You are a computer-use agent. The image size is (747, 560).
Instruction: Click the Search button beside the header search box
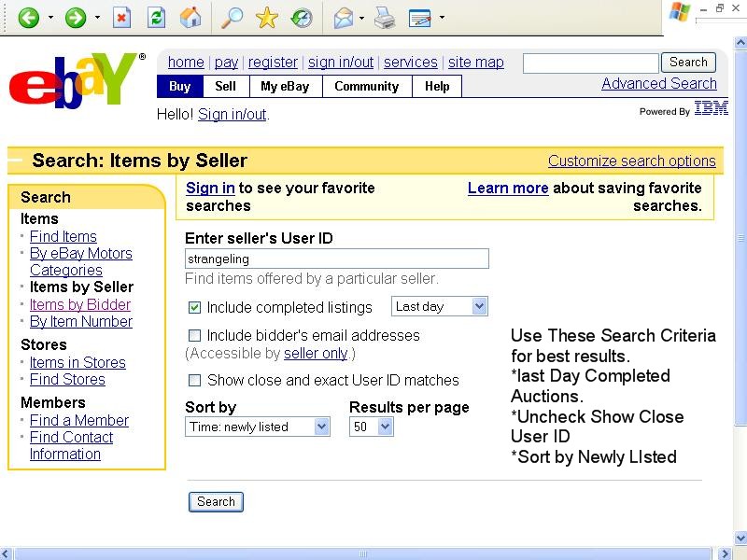[688, 62]
